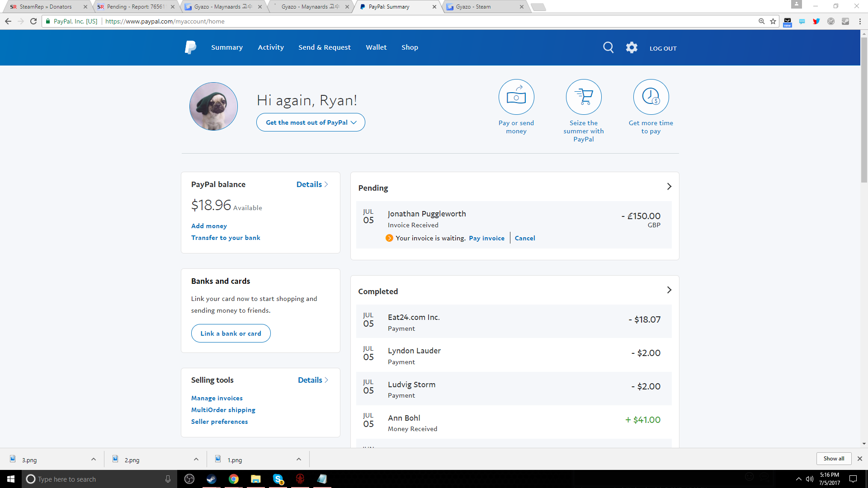
Task: Open Seller preferences link
Action: click(219, 422)
